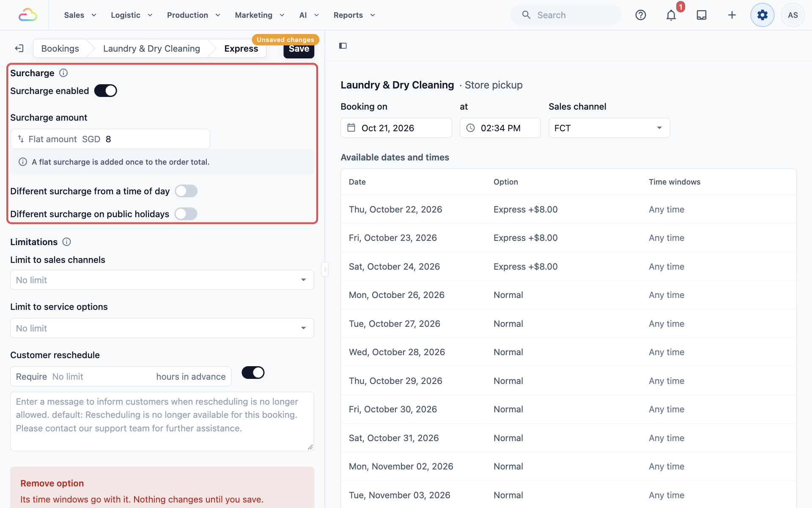Show info tooltip next to Surcharge heading
The width and height of the screenshot is (812, 508).
(x=63, y=73)
